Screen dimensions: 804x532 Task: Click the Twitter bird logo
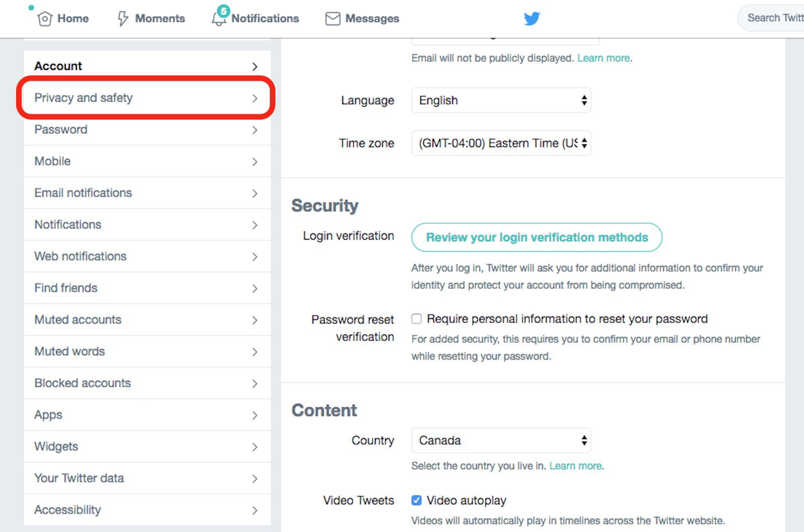coord(532,19)
